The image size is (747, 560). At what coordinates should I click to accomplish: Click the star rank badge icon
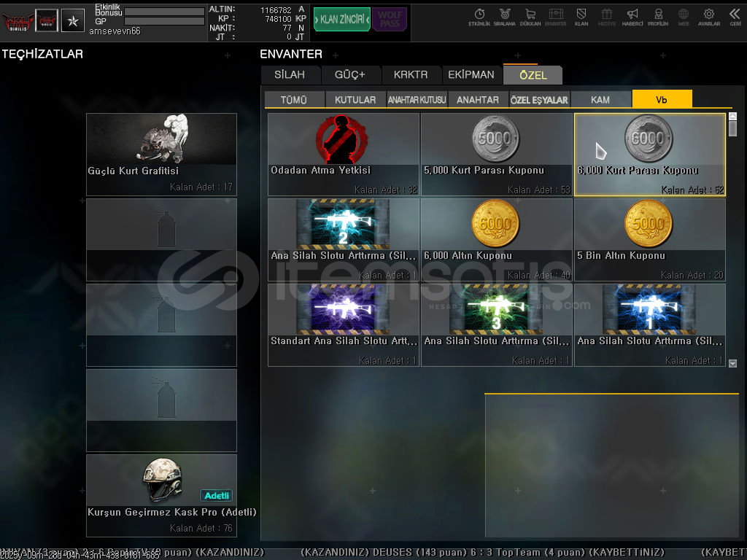pyautogui.click(x=73, y=21)
